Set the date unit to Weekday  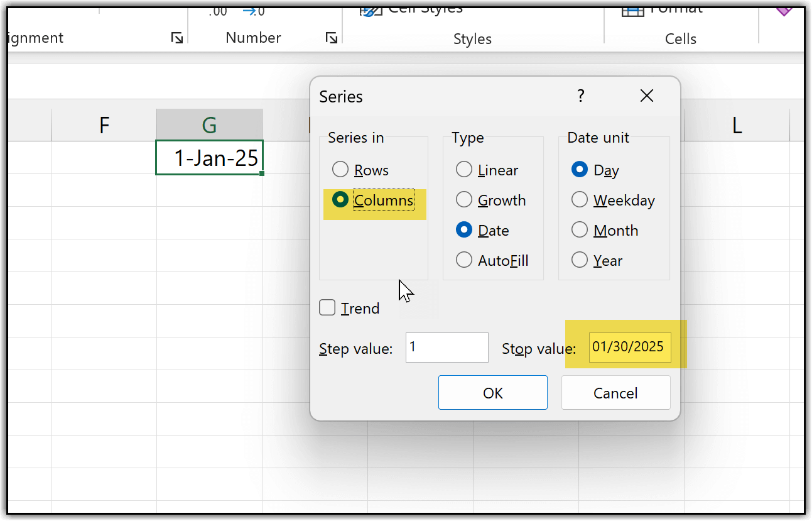[x=580, y=200]
